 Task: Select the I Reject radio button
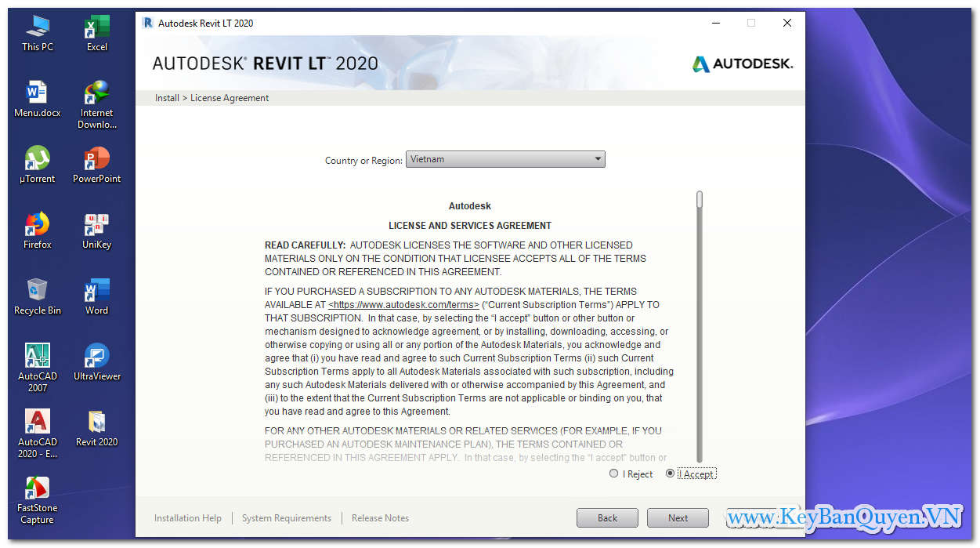pyautogui.click(x=613, y=474)
